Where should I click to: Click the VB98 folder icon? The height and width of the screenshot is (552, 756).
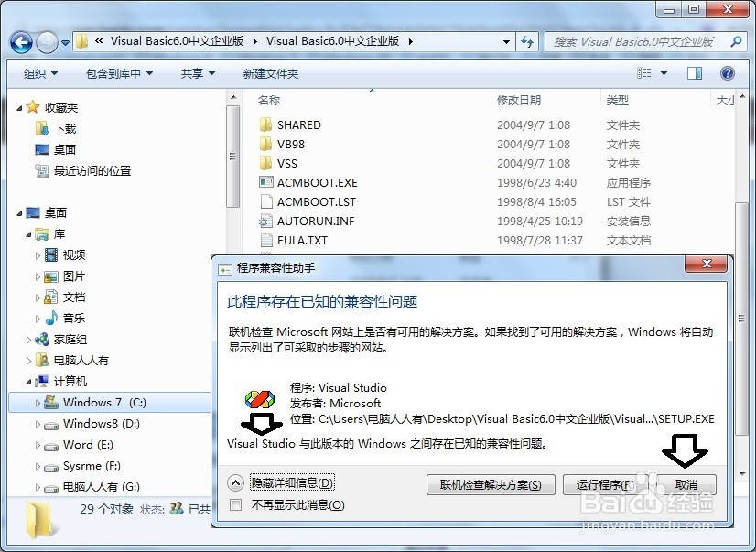click(x=265, y=144)
